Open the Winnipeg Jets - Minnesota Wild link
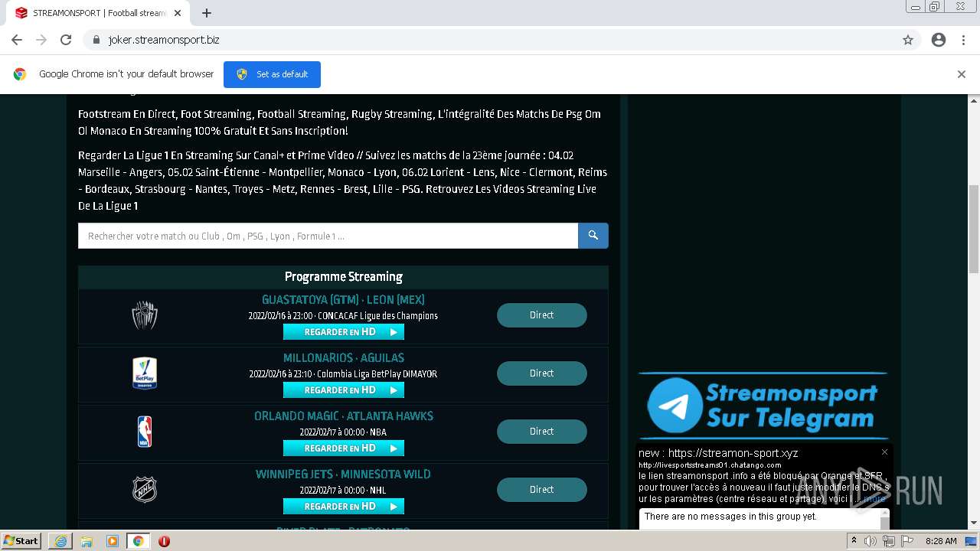The width and height of the screenshot is (980, 551). (343, 474)
